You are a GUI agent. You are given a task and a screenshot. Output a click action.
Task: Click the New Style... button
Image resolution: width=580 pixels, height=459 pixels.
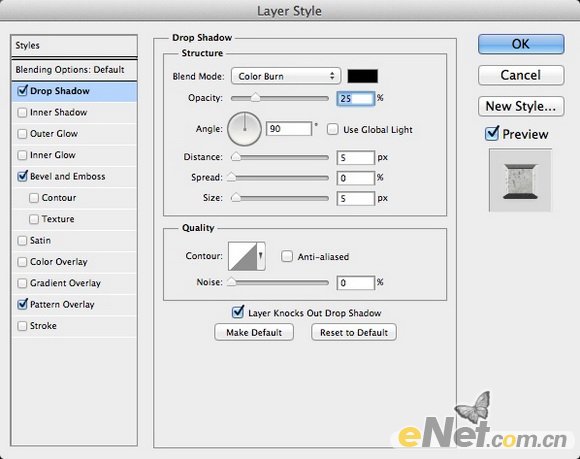click(x=521, y=107)
